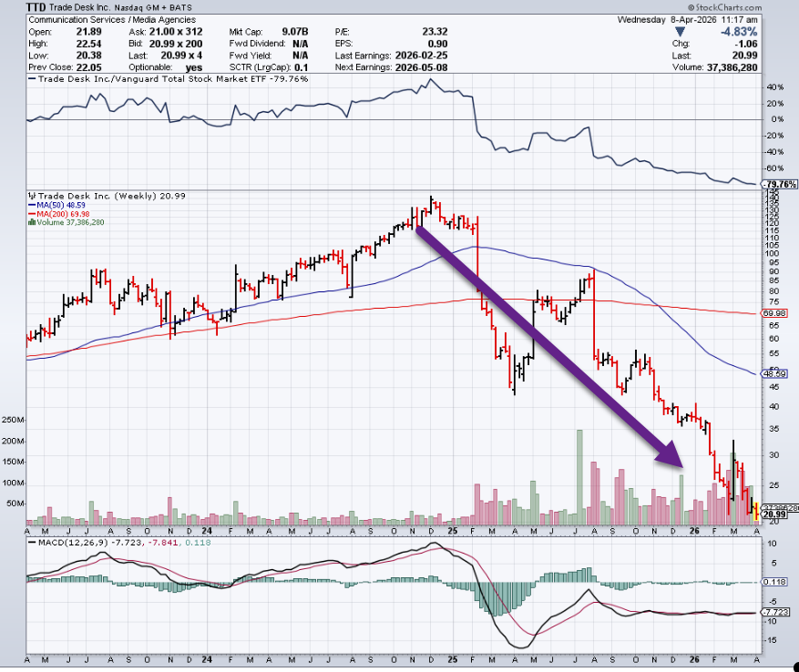This screenshot has width=799, height=672.
Task: Click the red MA(200) legend line swatch
Action: tap(31, 214)
